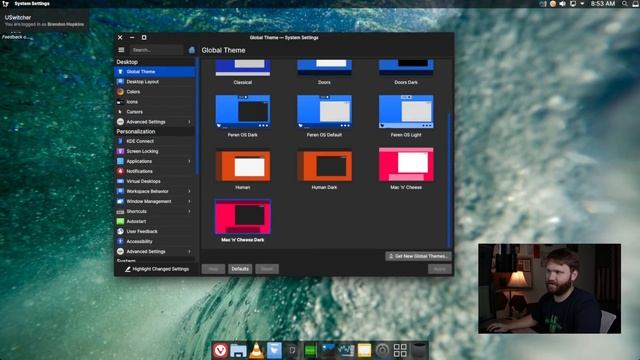Select the Cursors sidebar icon
Image resolution: width=640 pixels, height=360 pixels.
click(120, 112)
